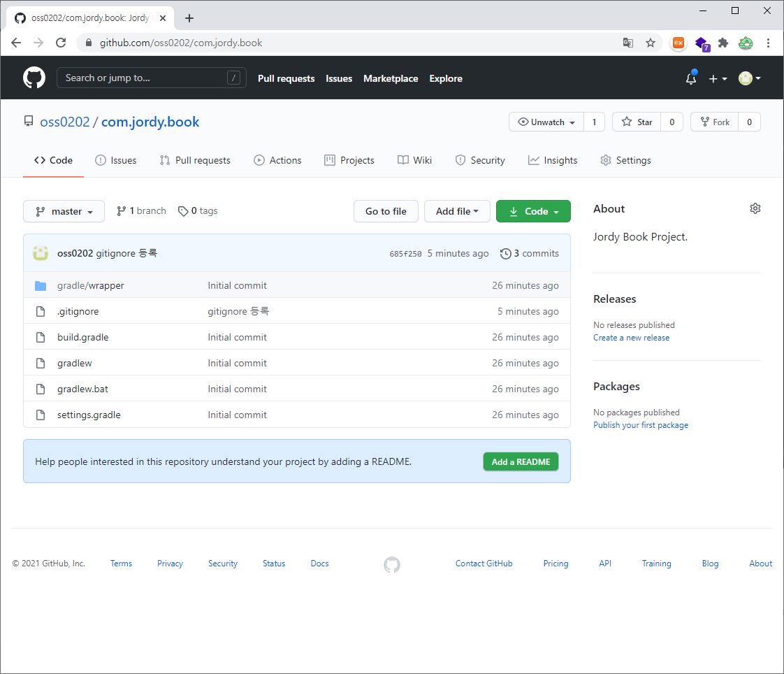Expand the Add file dropdown
Image resolution: width=784 pixels, height=674 pixels.
coord(457,211)
